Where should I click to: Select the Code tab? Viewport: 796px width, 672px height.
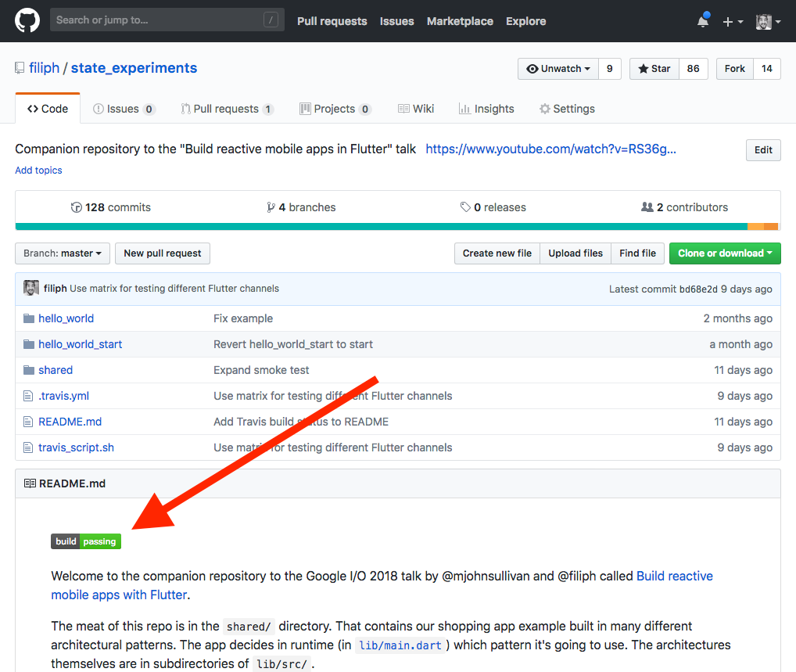click(x=48, y=109)
